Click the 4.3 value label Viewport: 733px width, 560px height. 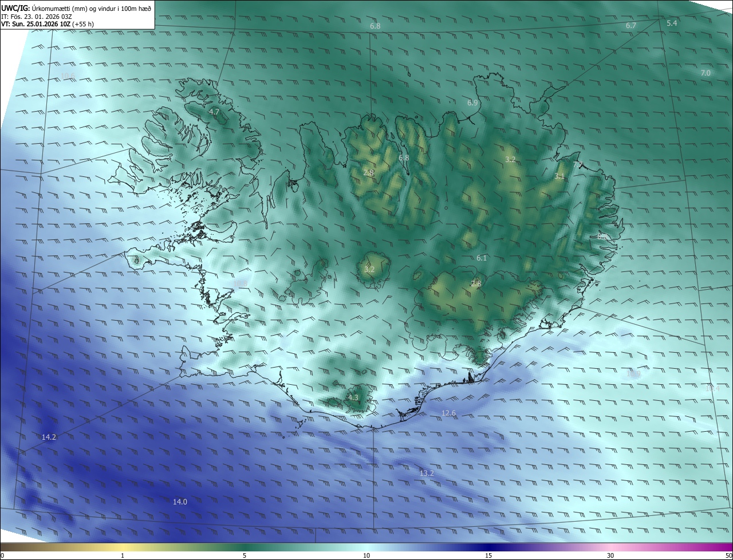[x=353, y=397]
